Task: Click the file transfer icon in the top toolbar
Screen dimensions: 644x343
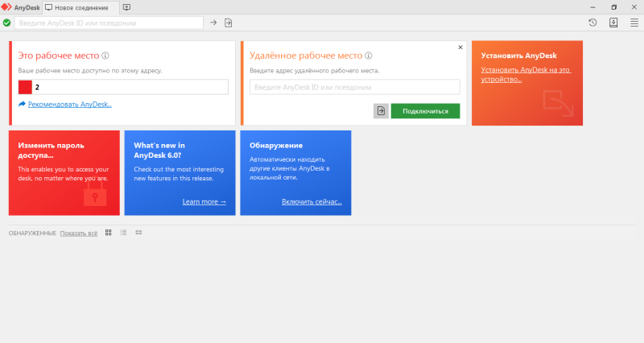Action: tap(229, 23)
